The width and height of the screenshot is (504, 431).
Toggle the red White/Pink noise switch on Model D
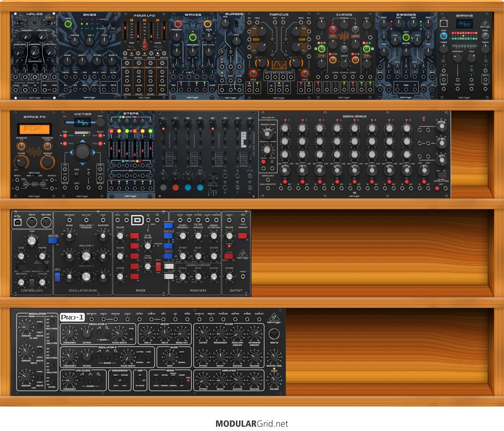(158, 267)
